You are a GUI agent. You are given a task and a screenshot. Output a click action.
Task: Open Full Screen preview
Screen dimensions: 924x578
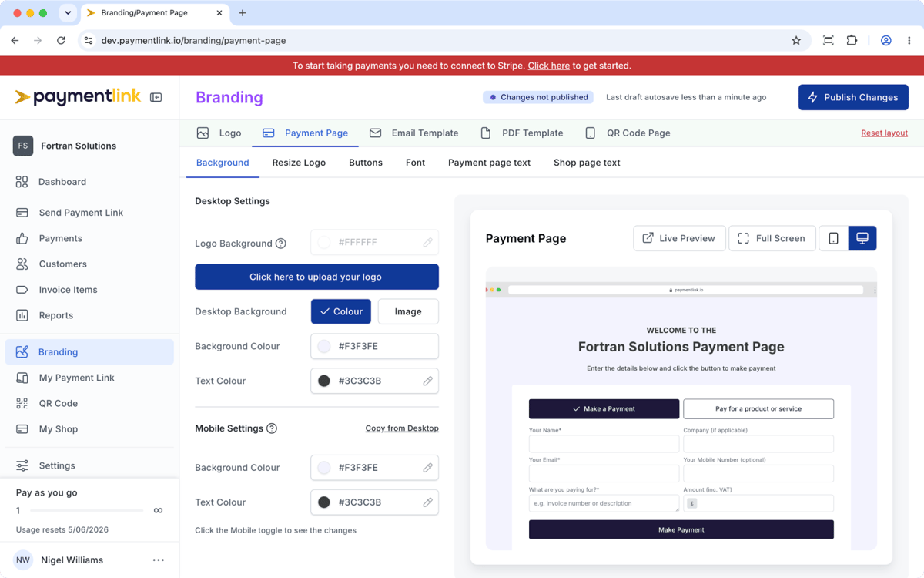[772, 238]
